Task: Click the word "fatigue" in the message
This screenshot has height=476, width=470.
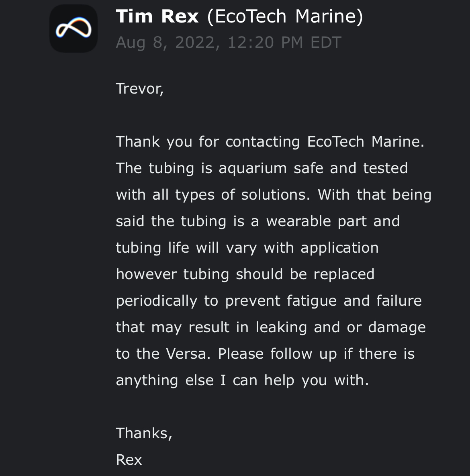Action: point(311,301)
